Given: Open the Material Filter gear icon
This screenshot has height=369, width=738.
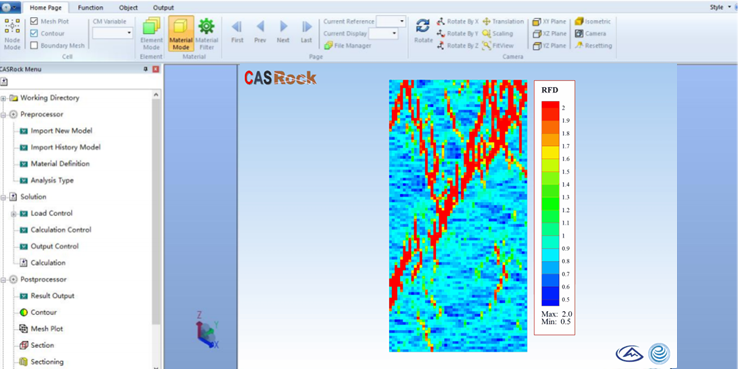Looking at the screenshot, I should pos(206,27).
